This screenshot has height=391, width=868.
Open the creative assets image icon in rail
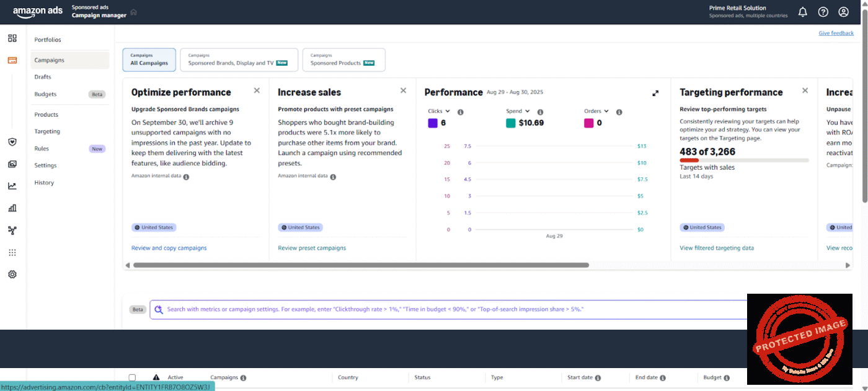[x=12, y=164]
